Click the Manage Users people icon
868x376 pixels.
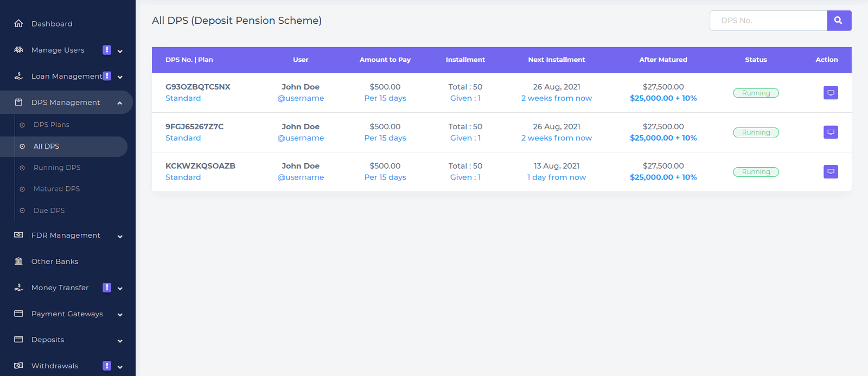click(x=18, y=50)
